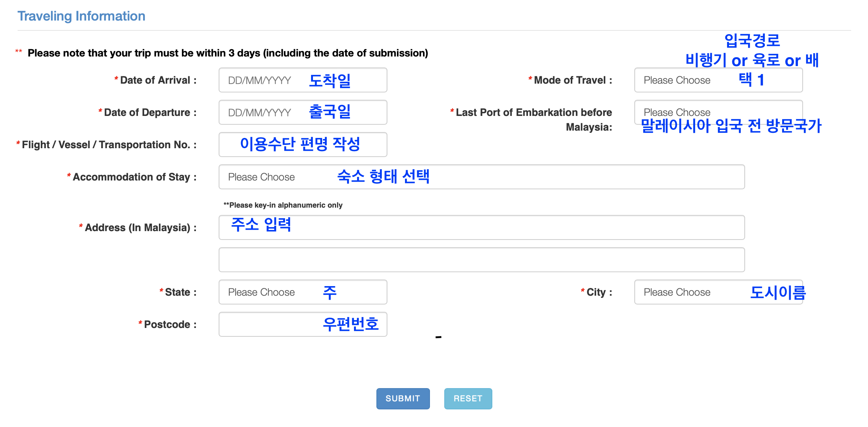Click the Mode of Travel label

[572, 80]
